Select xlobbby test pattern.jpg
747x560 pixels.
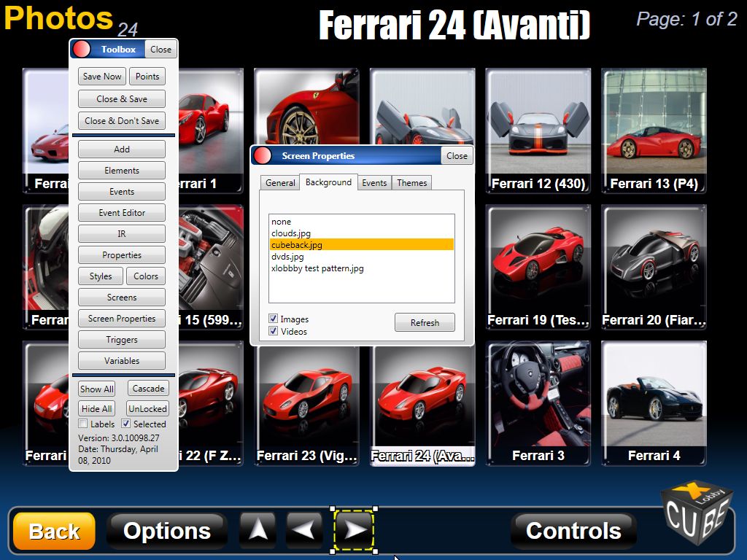(x=361, y=268)
